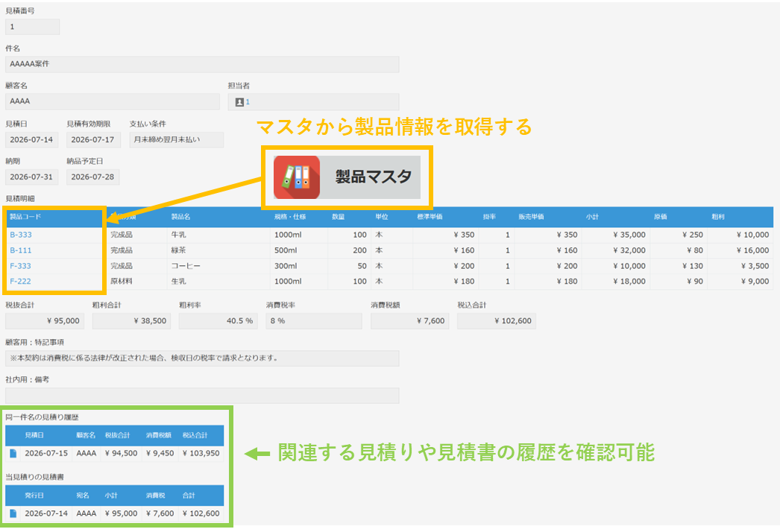780x532 pixels.
Task: Select 納品予定日 value 2026-07-28
Action: click(93, 177)
